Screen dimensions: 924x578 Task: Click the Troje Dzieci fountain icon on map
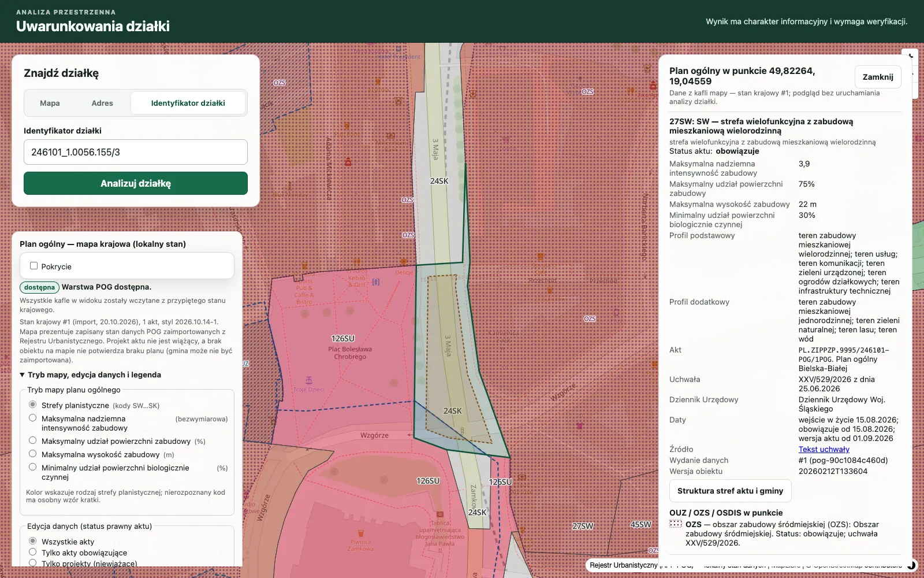coord(309,380)
